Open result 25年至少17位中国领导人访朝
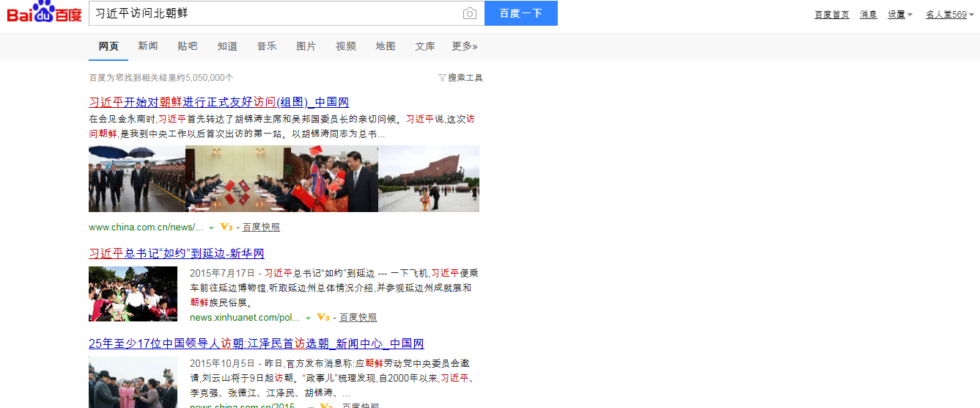 click(257, 343)
